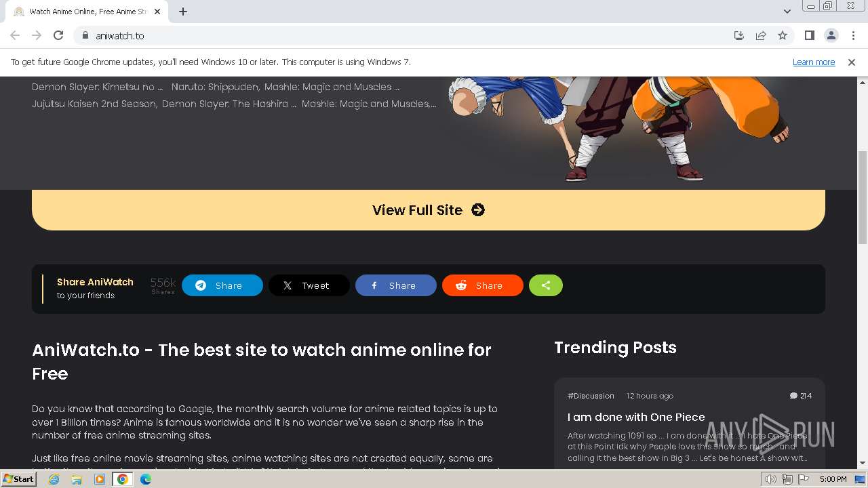The image size is (868, 488).
Task: Go forward with the browser forward arrow
Action: point(37,35)
